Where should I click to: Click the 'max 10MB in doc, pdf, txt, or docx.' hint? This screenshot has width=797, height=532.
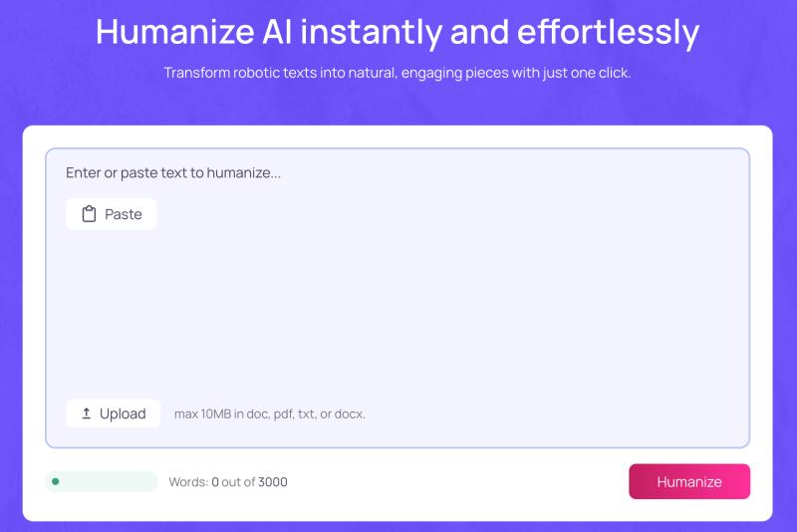click(270, 413)
